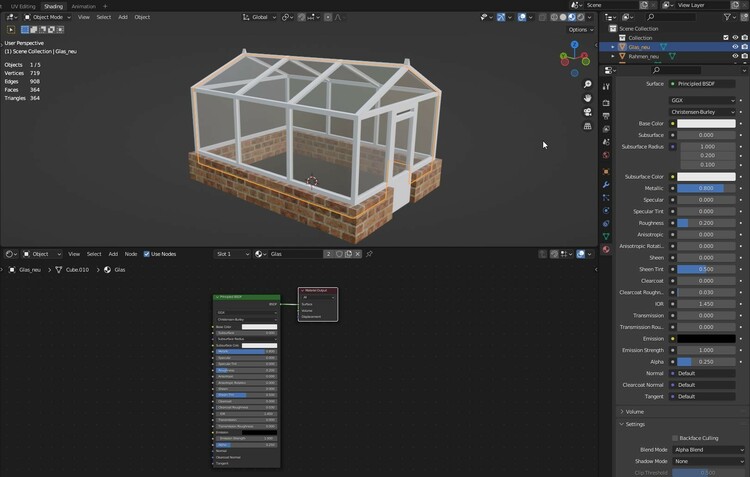Open the Particle properties tab

[606, 198]
